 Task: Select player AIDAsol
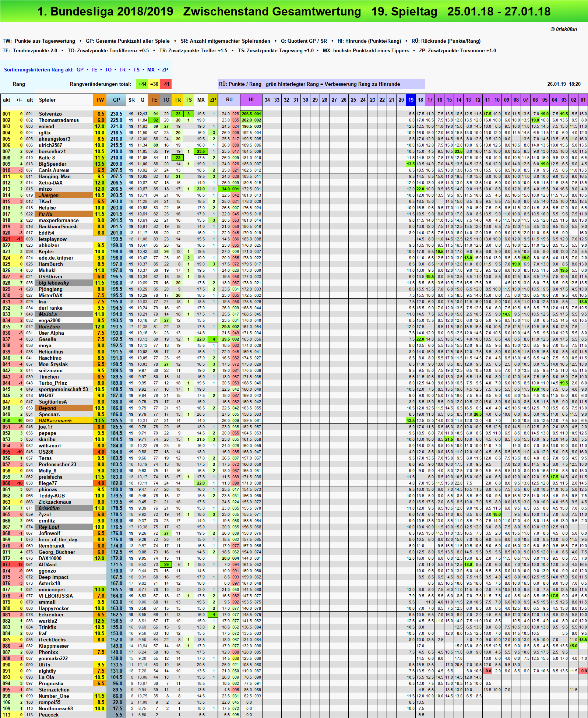pos(48,564)
